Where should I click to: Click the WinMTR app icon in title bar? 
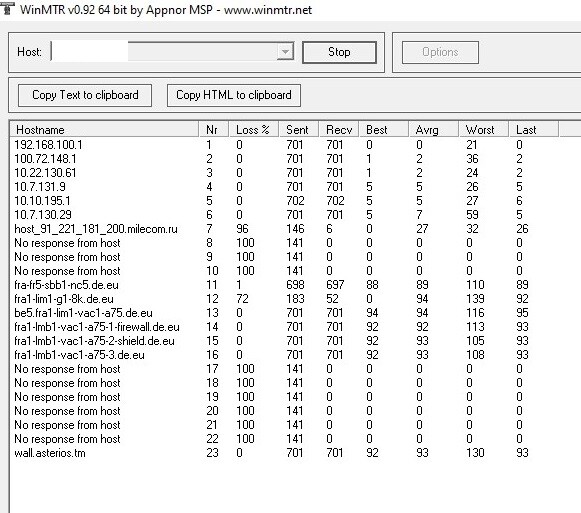pyautogui.click(x=7, y=8)
